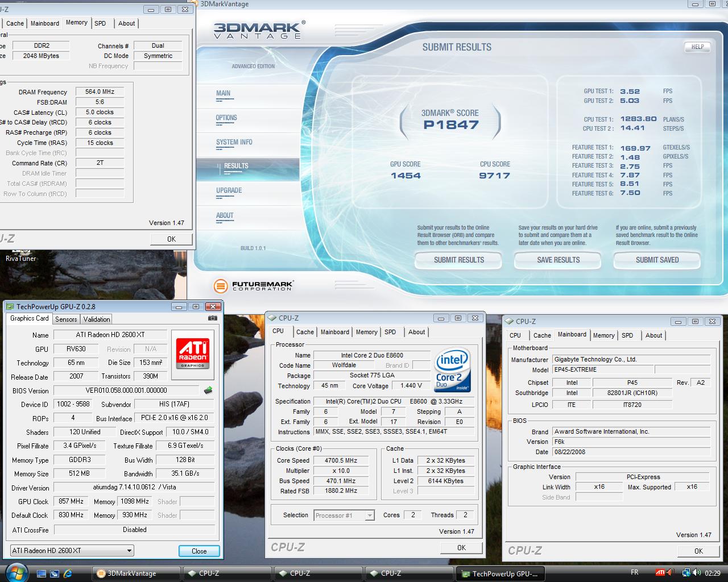Click the Core Speed 4700.5 MHz value
728x582 pixels.
(x=341, y=460)
